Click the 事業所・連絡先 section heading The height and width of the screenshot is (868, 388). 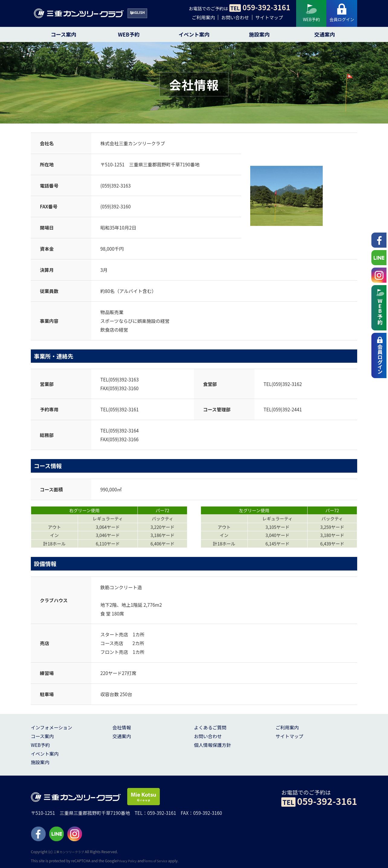(x=194, y=356)
